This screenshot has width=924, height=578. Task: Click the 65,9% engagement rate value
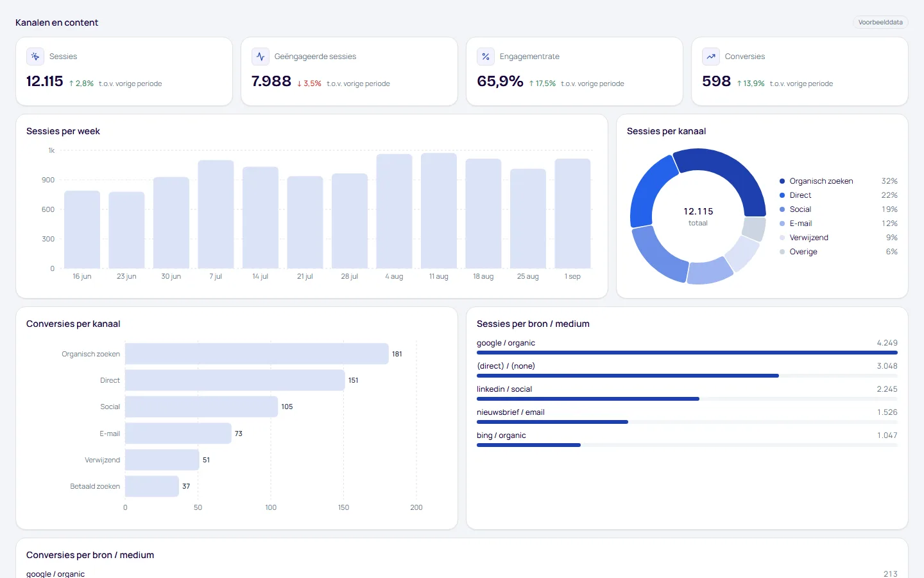pyautogui.click(x=500, y=82)
